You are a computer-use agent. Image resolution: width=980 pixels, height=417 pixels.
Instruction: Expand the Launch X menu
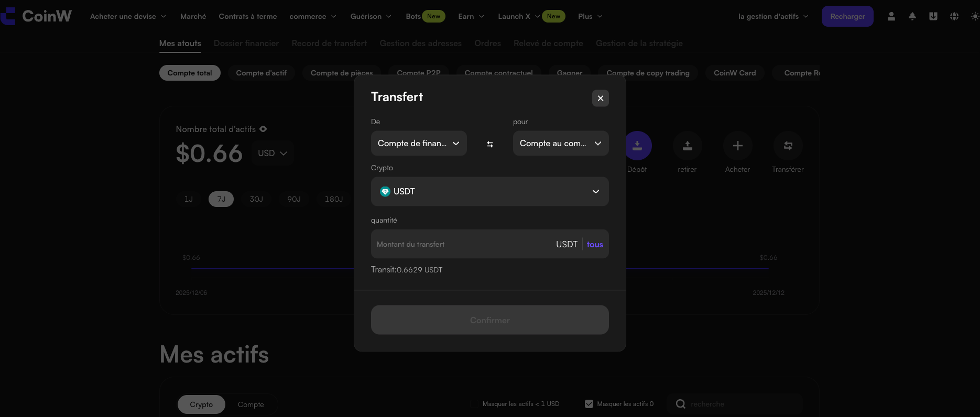[519, 16]
